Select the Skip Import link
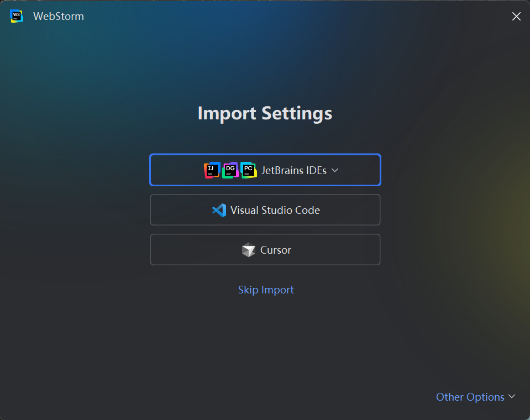This screenshot has height=420, width=530. 266,290
